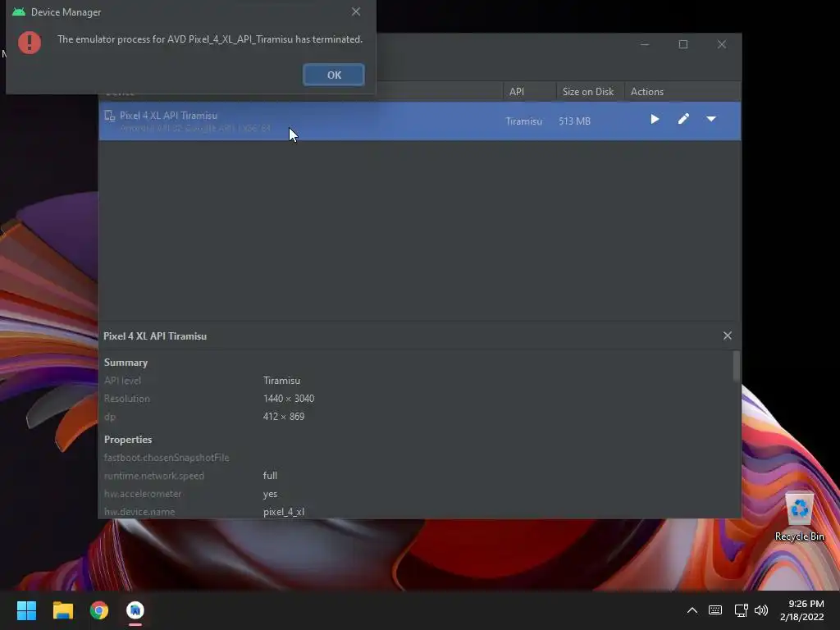Open the clock showing 9:26 PM

pos(802,610)
